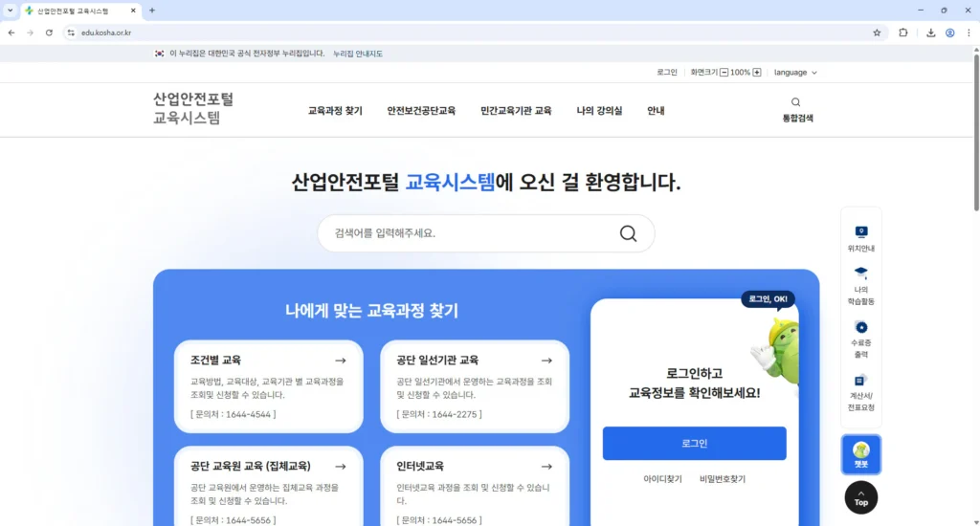Go back in browser history
Viewport: 980px width, 526px height.
tap(11, 33)
